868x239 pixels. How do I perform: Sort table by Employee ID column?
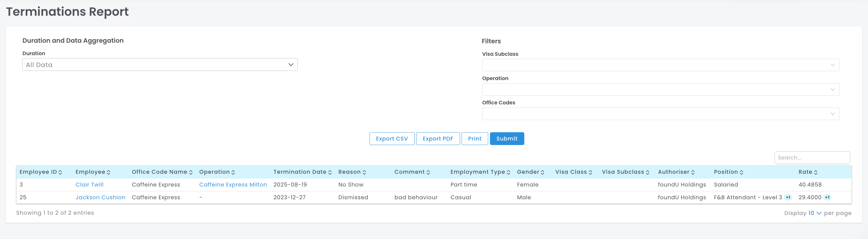tap(60, 172)
